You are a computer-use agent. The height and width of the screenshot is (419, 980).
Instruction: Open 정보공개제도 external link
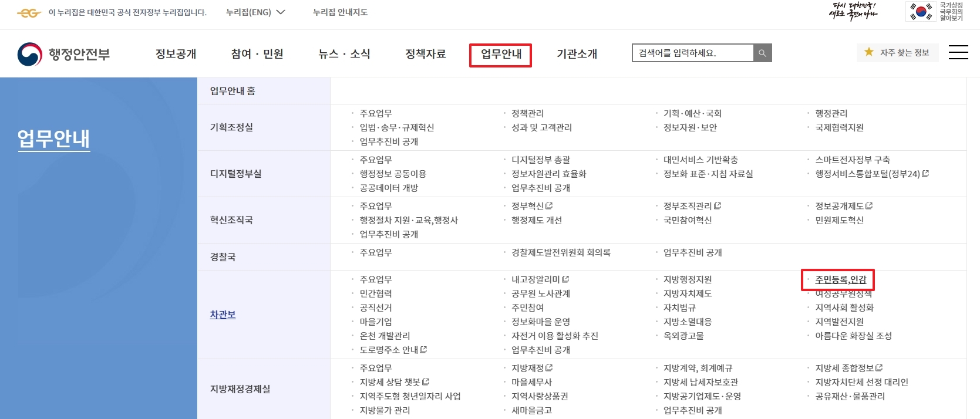(843, 206)
